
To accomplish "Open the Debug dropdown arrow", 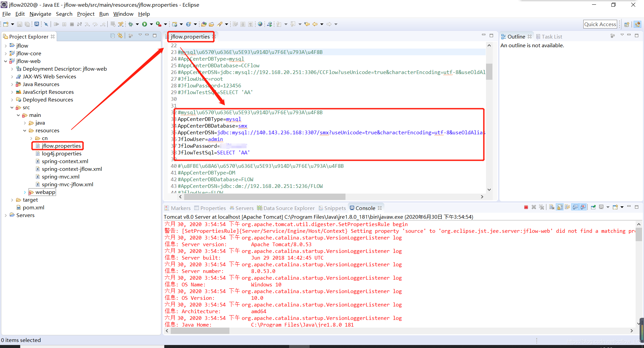I will pyautogui.click(x=137, y=24).
